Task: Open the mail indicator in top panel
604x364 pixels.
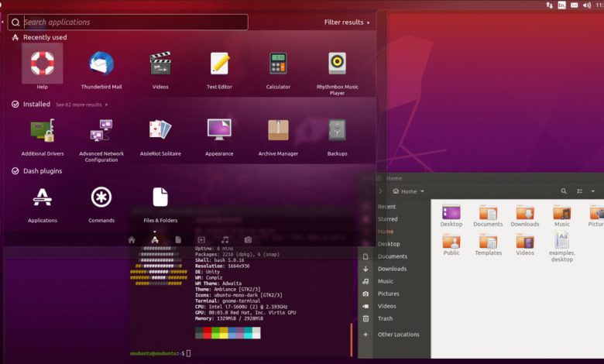Action: (575, 5)
